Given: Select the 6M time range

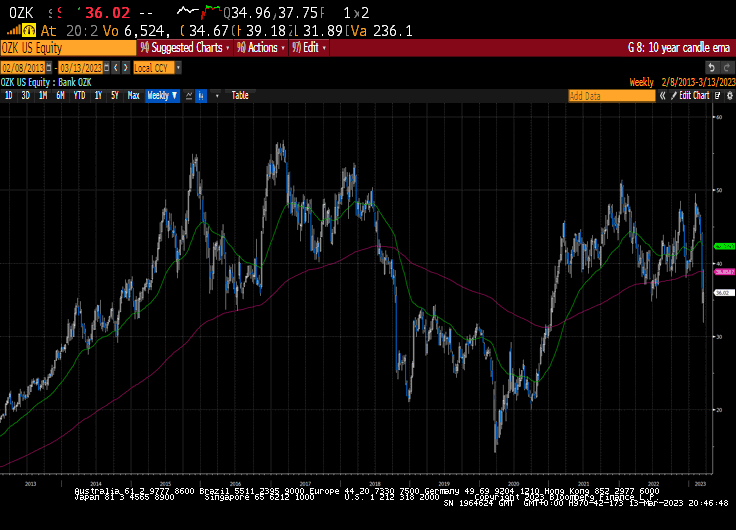Looking at the screenshot, I should click(60, 96).
